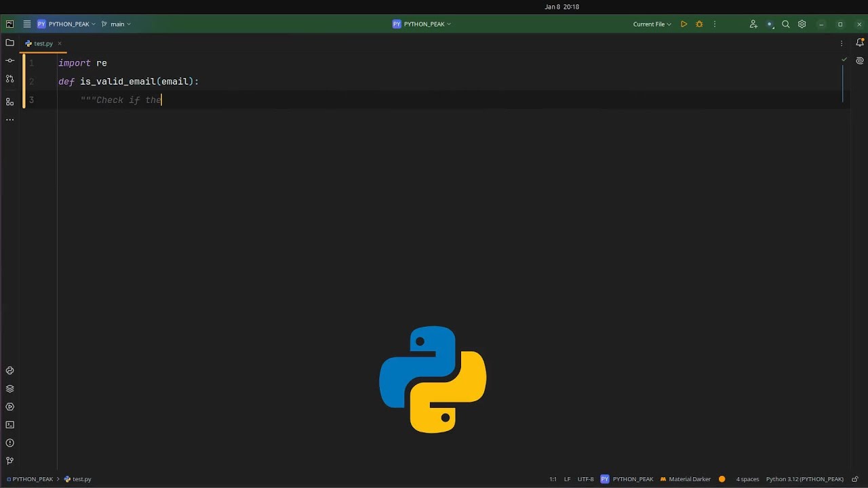
Task: Show more tool windows ellipsis
Action: pos(9,119)
